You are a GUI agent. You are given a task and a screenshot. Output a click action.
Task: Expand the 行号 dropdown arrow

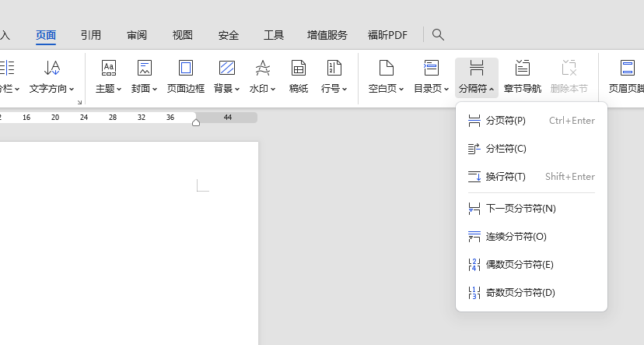coord(345,89)
